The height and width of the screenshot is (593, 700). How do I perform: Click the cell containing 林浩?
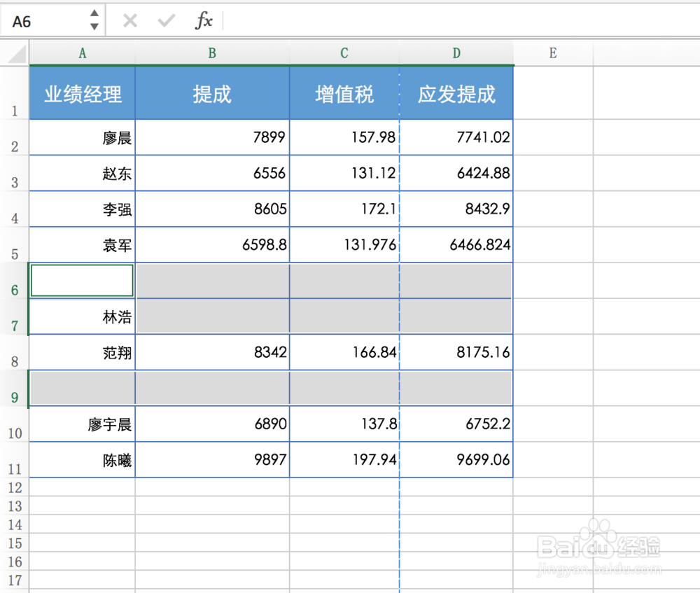coord(82,316)
